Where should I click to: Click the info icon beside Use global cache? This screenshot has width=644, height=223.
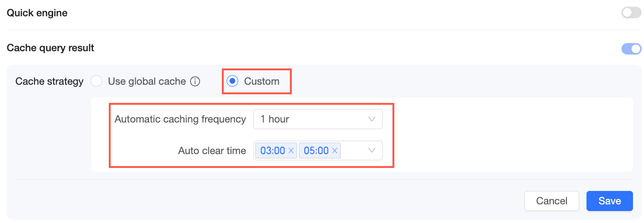(195, 82)
